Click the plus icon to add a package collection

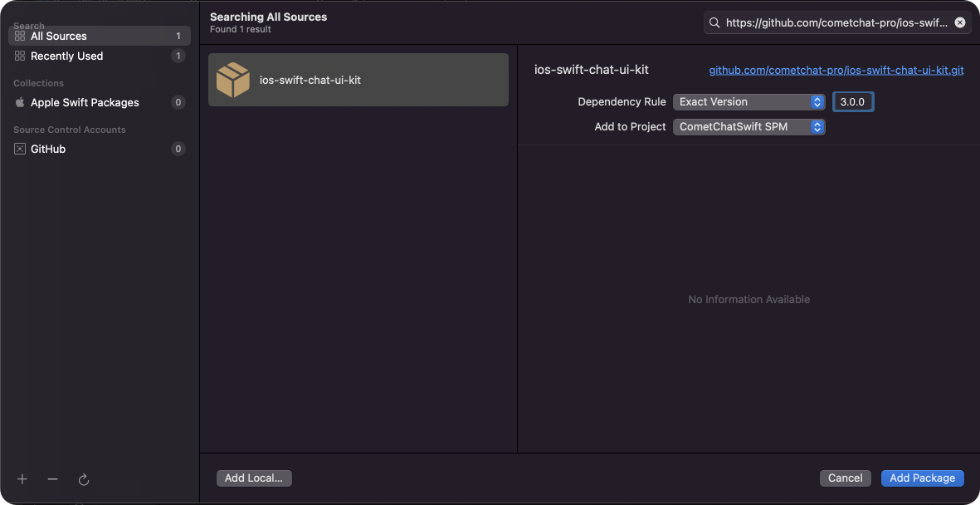[22, 479]
